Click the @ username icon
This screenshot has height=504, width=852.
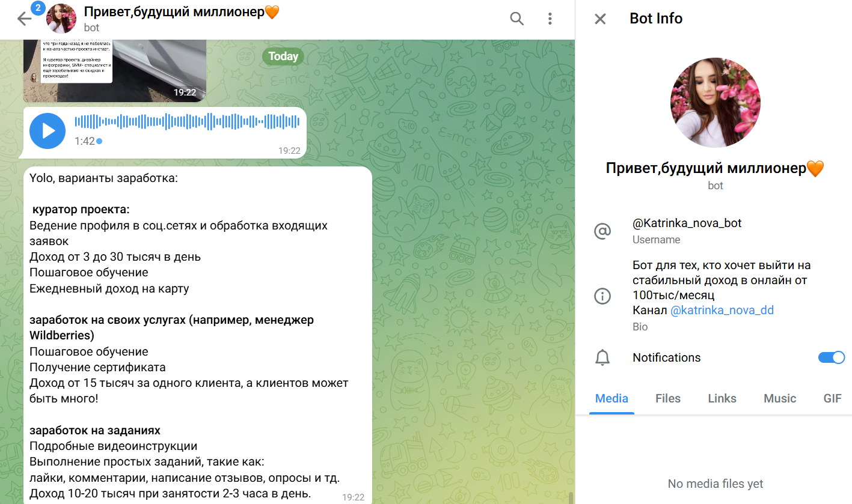coord(602,231)
